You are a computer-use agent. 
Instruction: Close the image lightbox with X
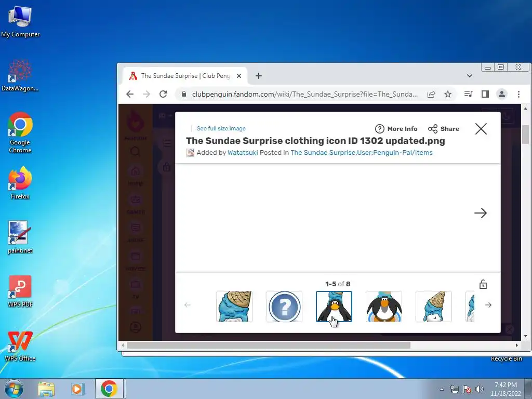(x=481, y=129)
